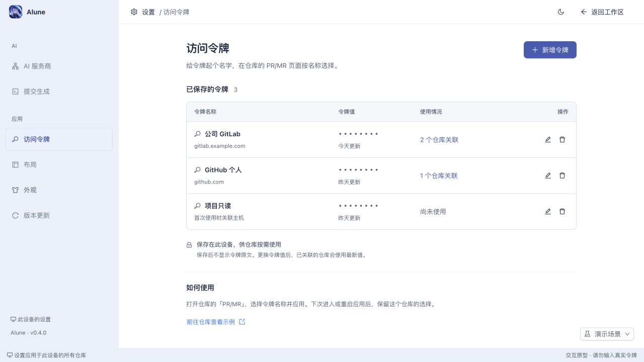644x362 pixels.
Task: Switch to 外观 settings
Action: [59, 190]
